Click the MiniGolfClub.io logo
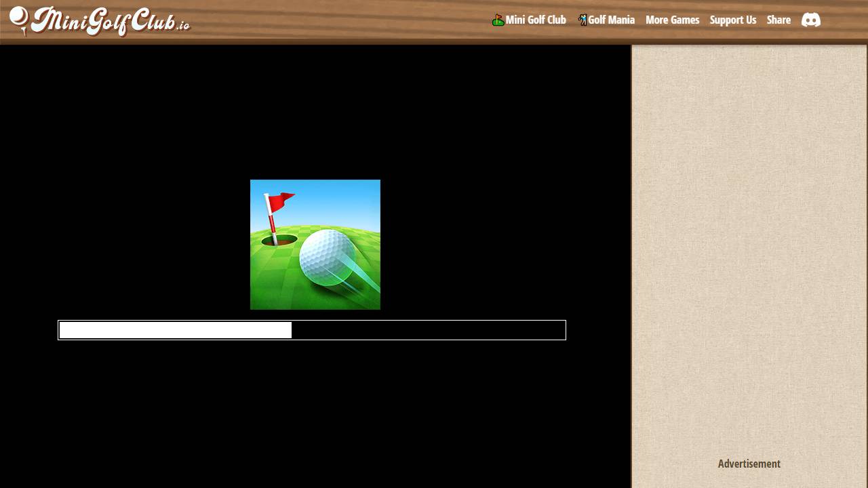 [100, 21]
